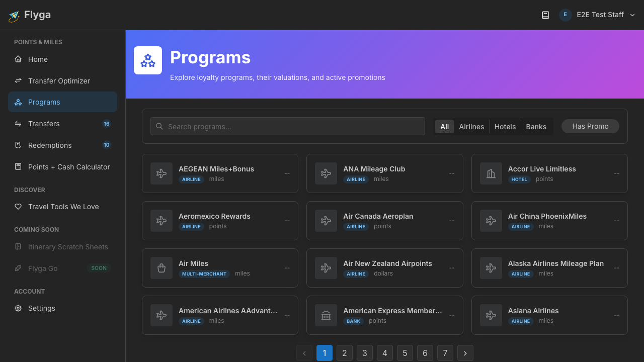This screenshot has height=362, width=644.
Task: Click the Redemptions receipt icon
Action: (x=18, y=145)
